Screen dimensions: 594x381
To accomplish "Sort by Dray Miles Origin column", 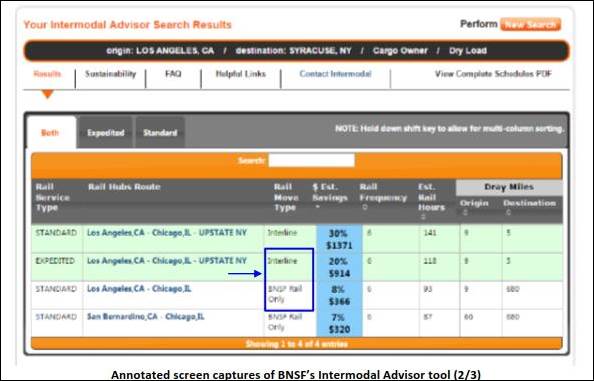I will [474, 207].
